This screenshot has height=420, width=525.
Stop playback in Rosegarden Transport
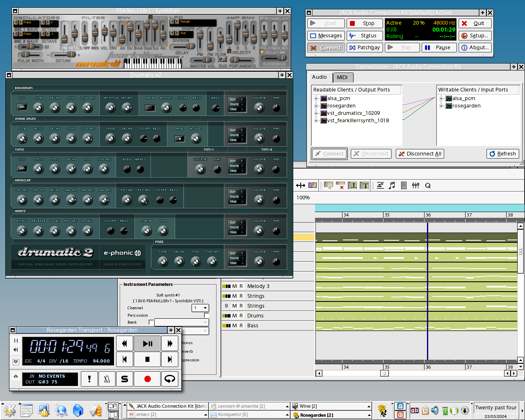tap(148, 360)
